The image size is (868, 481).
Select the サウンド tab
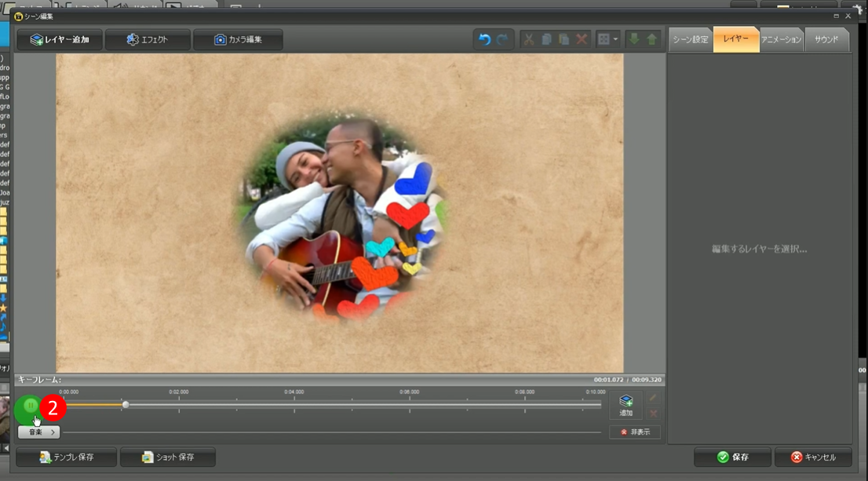click(826, 39)
